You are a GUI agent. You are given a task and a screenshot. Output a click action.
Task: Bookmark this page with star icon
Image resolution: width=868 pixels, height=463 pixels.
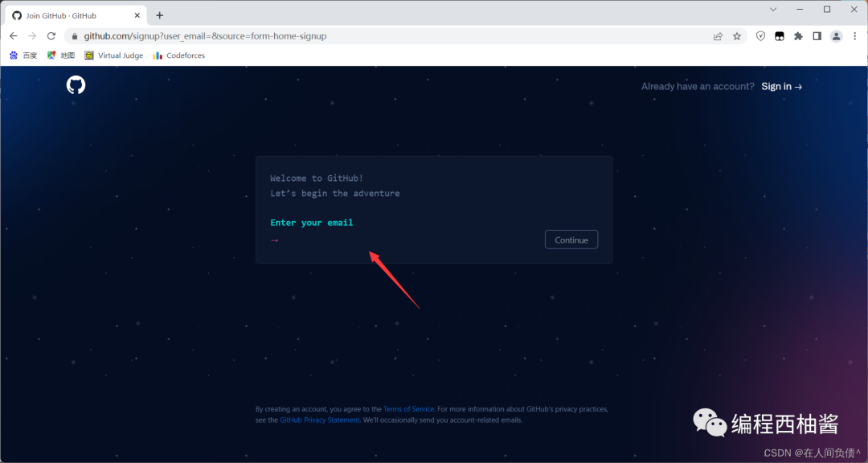(737, 36)
